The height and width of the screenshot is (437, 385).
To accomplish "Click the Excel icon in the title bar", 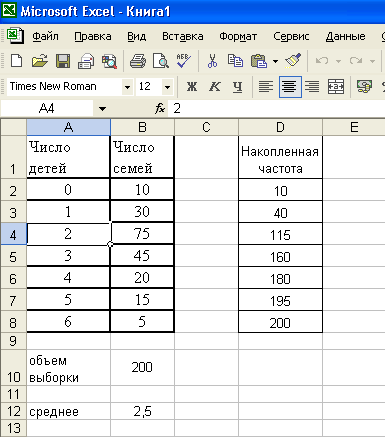I will (x=9, y=10).
